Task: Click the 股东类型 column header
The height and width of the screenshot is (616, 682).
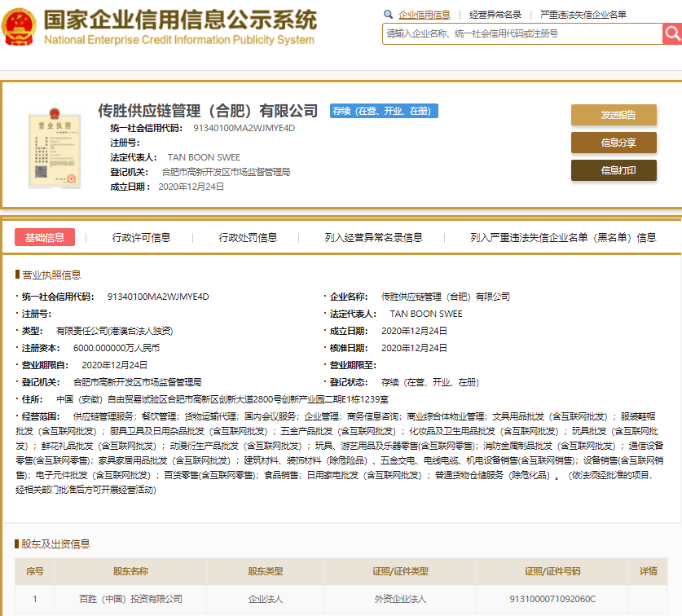Action: (x=266, y=571)
